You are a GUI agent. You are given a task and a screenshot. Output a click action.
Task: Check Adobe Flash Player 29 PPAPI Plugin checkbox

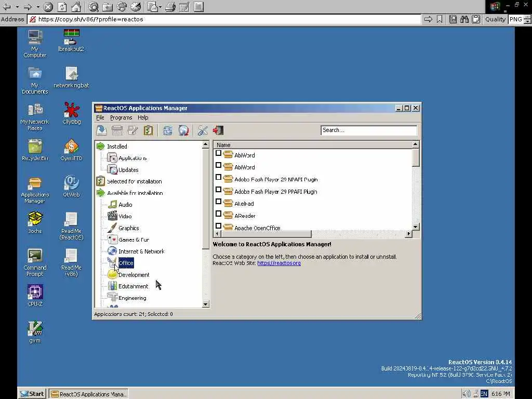219,190
